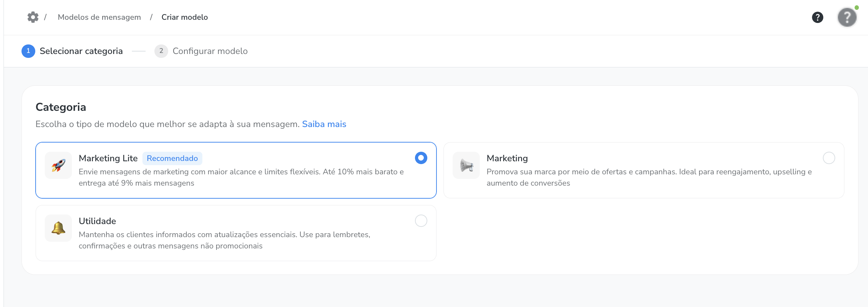Click the Recomendado badge
Viewport: 868px width, 307px height.
click(172, 158)
